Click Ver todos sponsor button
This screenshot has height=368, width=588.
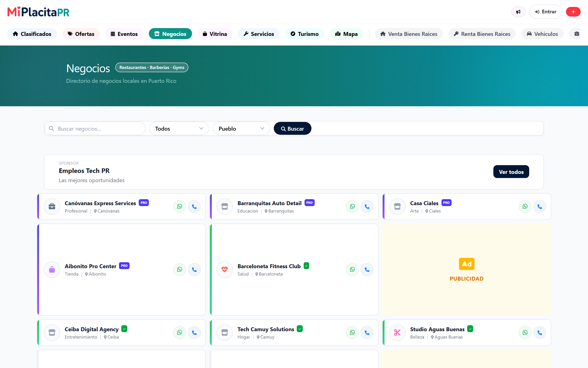tap(511, 172)
